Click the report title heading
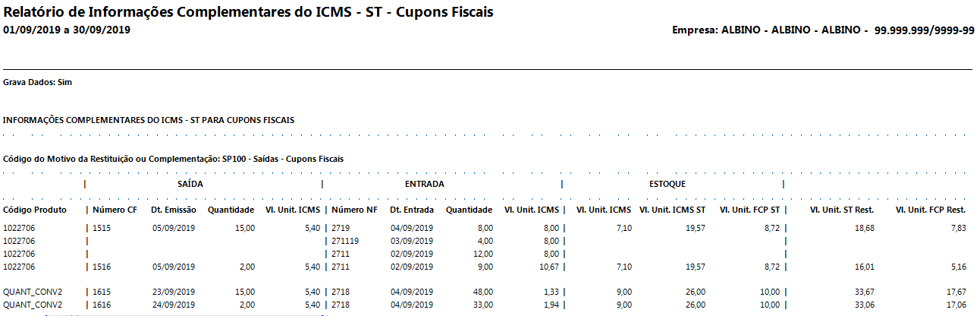This screenshot has width=980, height=316. (x=250, y=13)
